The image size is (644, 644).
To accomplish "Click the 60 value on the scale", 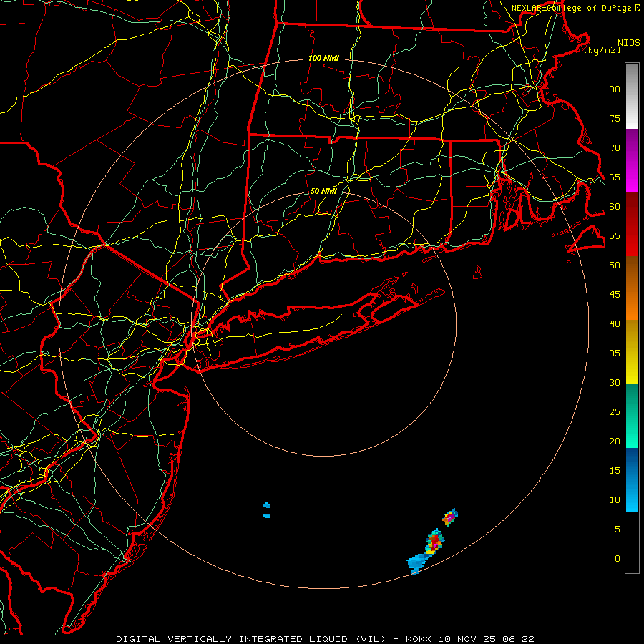I will pos(615,207).
